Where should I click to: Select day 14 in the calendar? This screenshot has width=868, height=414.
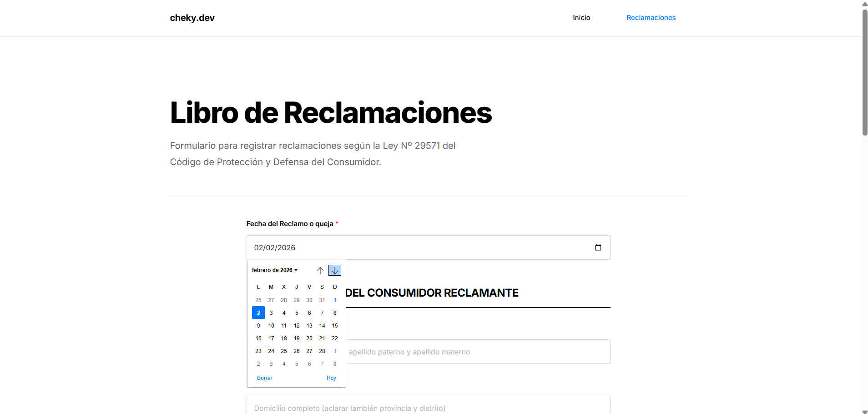(322, 325)
